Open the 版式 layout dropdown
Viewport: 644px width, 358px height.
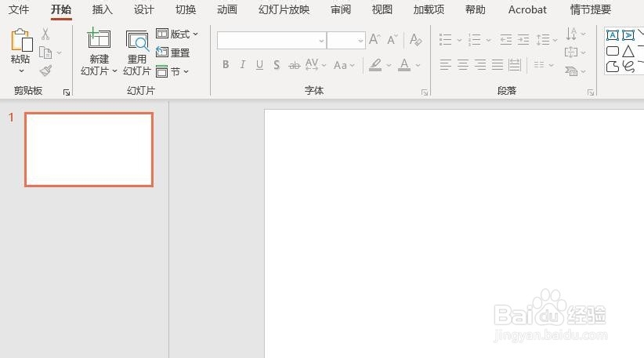177,34
